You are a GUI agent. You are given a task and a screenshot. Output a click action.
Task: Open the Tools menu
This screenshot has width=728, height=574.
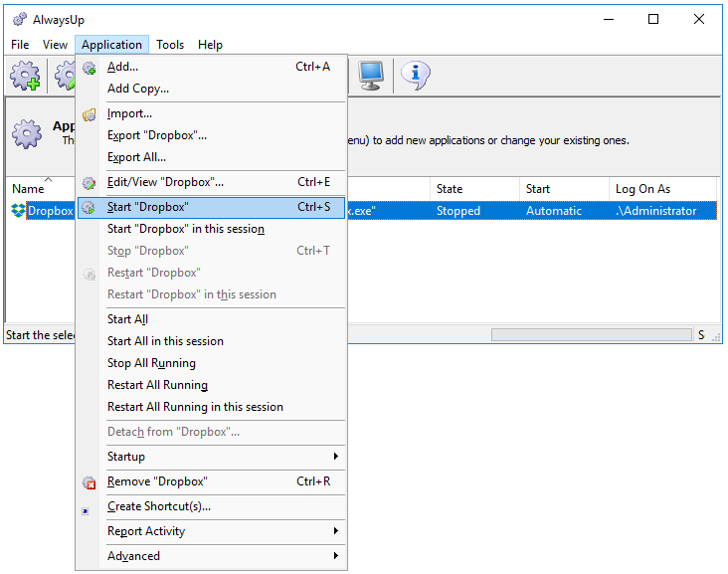coord(170,45)
